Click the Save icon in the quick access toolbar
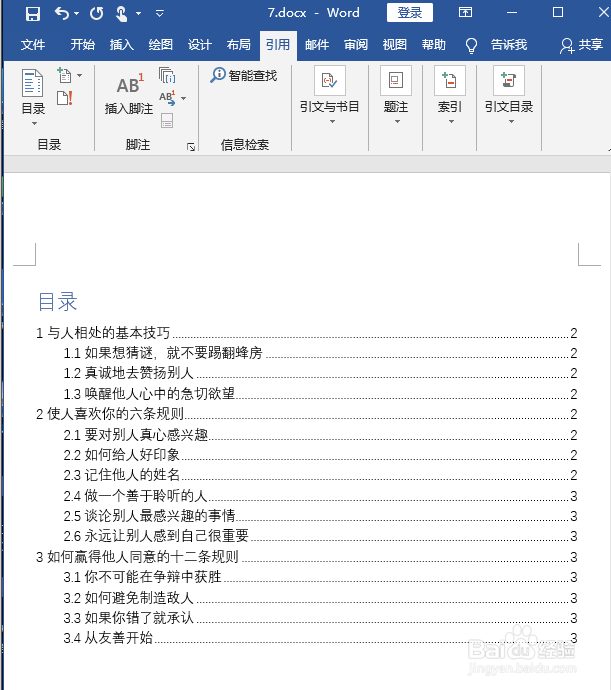 point(33,14)
